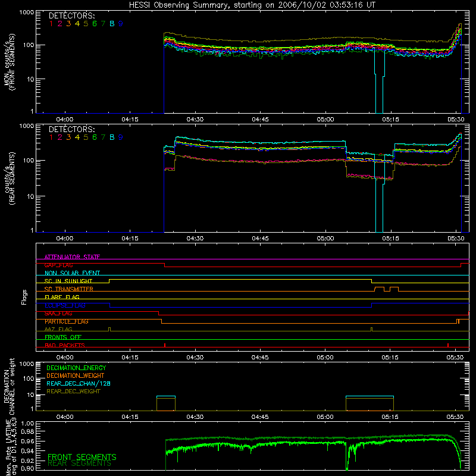Click olive detector '5' in front segments legend

click(x=86, y=23)
